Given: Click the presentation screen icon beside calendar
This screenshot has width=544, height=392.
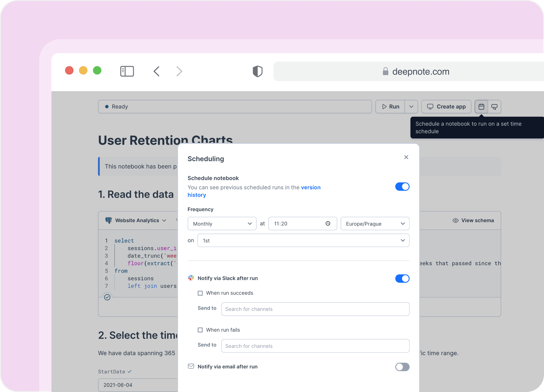Looking at the screenshot, I should click(x=494, y=107).
